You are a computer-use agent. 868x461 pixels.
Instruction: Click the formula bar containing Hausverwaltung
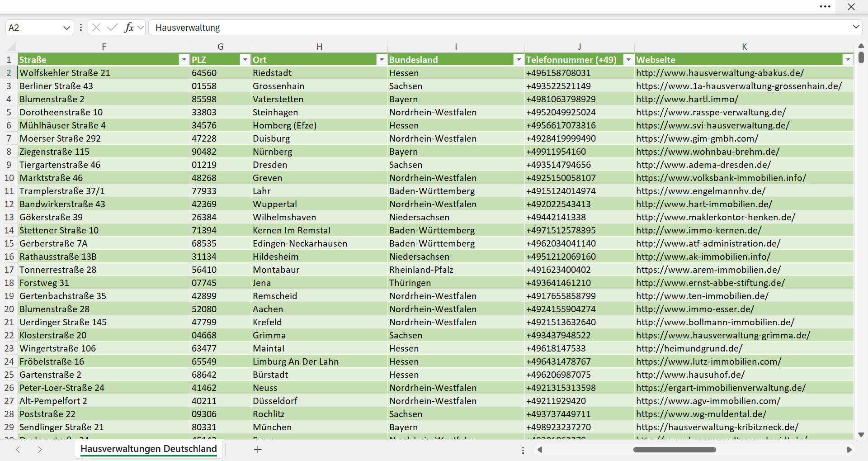click(x=500, y=28)
